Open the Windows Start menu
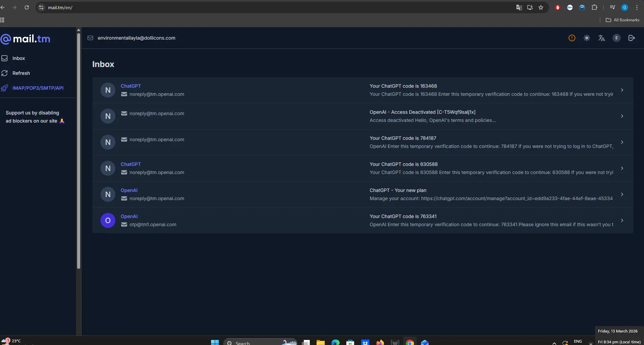Image resolution: width=644 pixels, height=345 pixels. coord(215,342)
